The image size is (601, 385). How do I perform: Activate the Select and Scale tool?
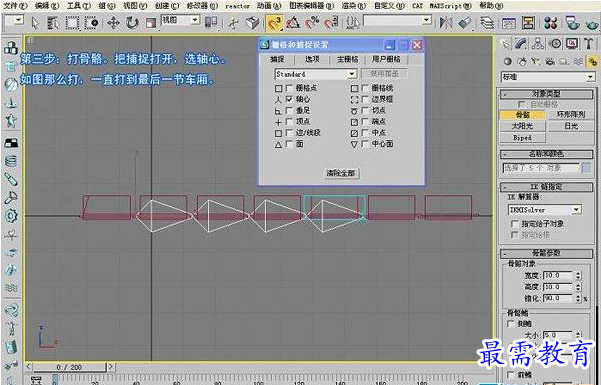pyautogui.click(x=151, y=23)
